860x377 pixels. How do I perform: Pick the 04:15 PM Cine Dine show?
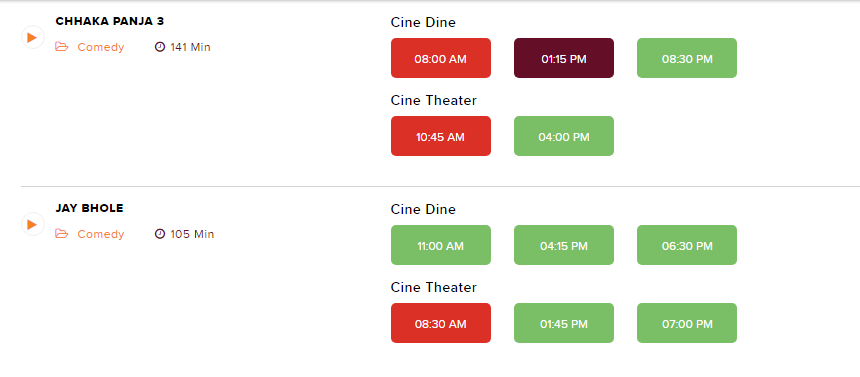tap(564, 245)
